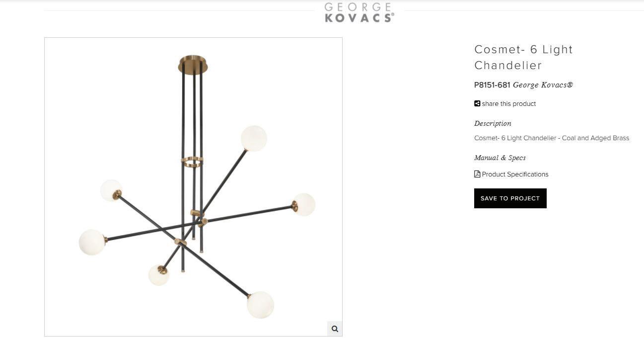Image resolution: width=644 pixels, height=346 pixels.
Task: Click the P8151-681 product number
Action: click(x=492, y=85)
